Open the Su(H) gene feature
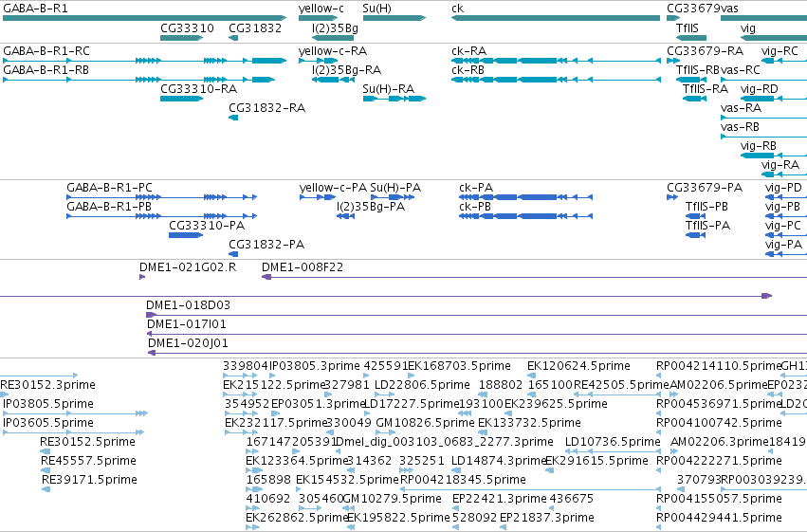807x532 pixels. coord(394,18)
